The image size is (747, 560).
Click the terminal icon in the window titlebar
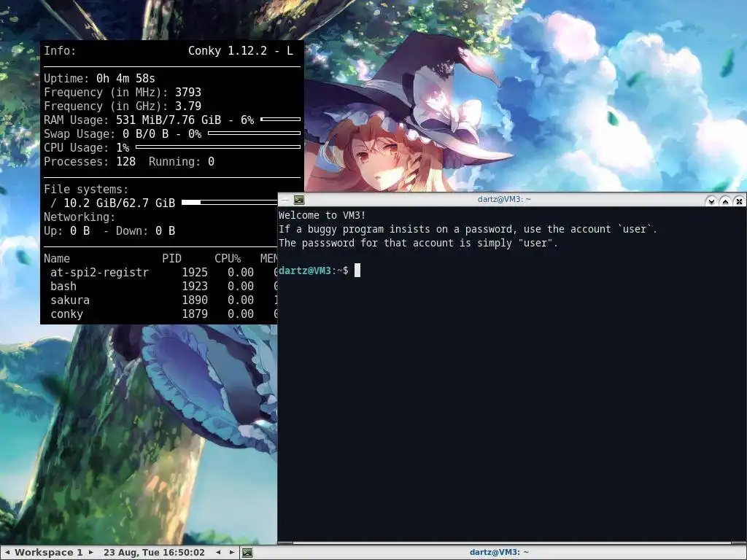pyautogui.click(x=299, y=200)
